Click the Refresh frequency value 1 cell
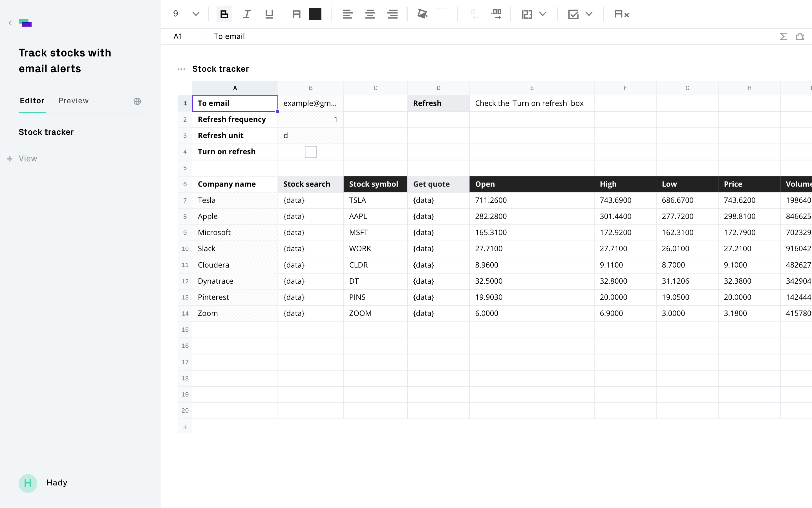812x508 pixels. click(311, 120)
